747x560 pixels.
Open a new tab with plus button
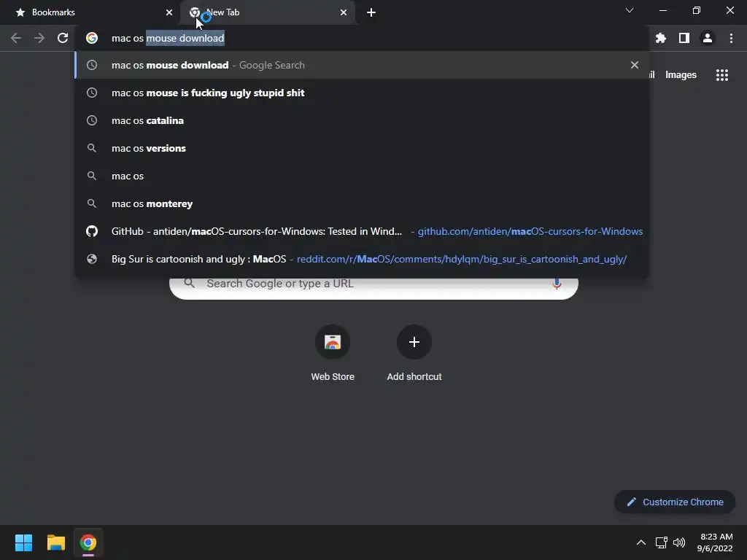click(x=371, y=12)
